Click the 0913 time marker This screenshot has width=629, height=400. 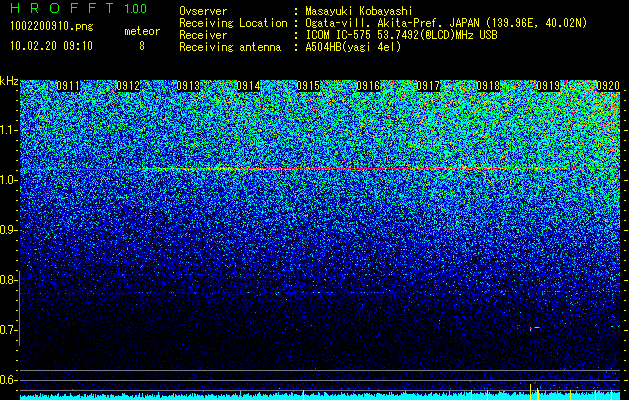188,86
